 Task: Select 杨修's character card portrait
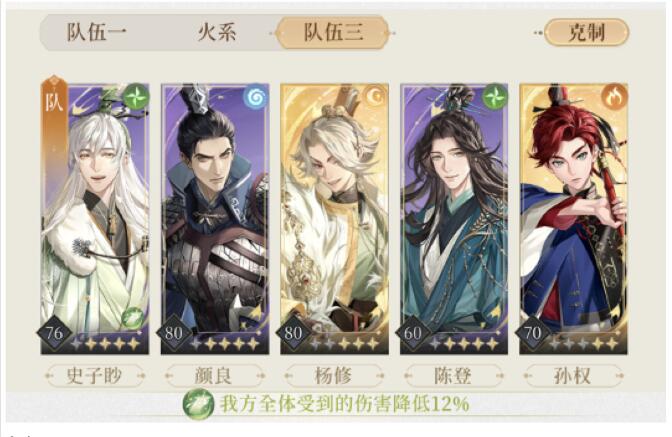[x=334, y=219]
